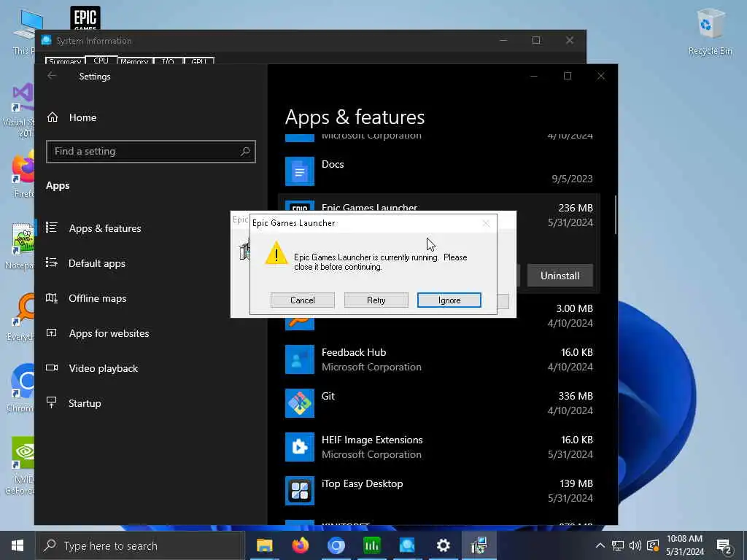Click the System Information window title icon
747x560 pixels.
point(46,41)
